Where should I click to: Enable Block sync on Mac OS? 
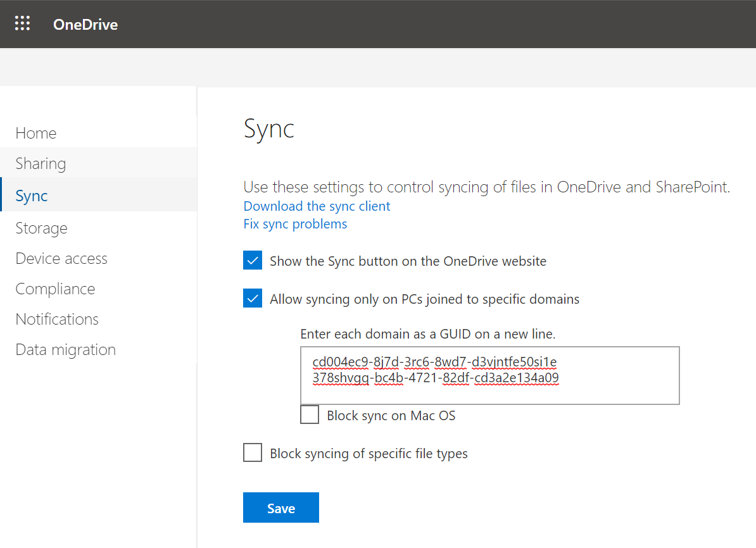tap(310, 415)
